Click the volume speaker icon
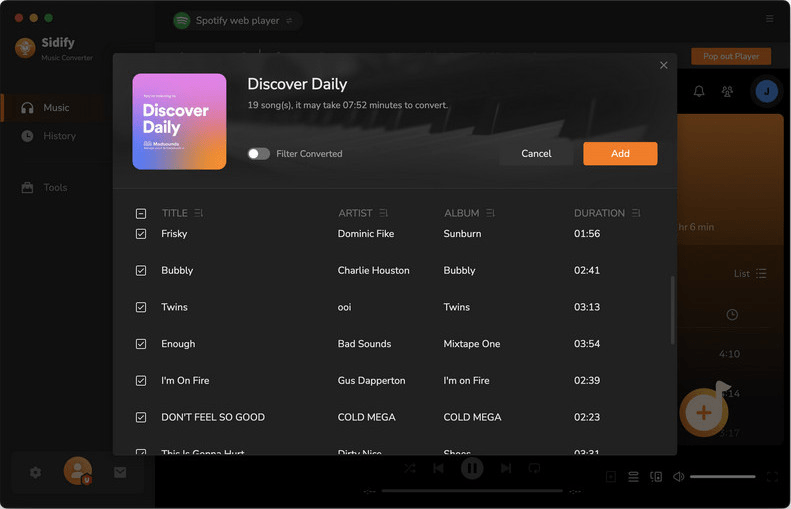The image size is (791, 509). pyautogui.click(x=679, y=477)
